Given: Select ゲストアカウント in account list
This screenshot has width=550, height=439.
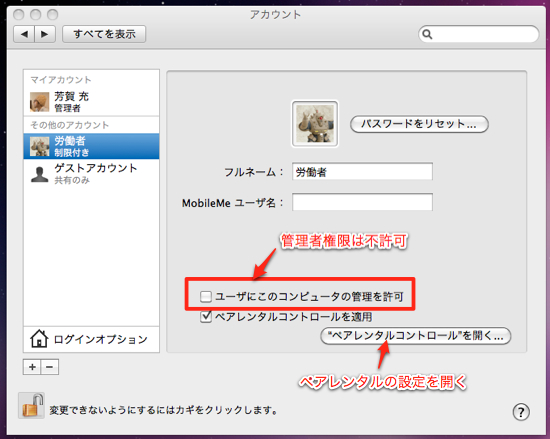Looking at the screenshot, I should [91, 173].
